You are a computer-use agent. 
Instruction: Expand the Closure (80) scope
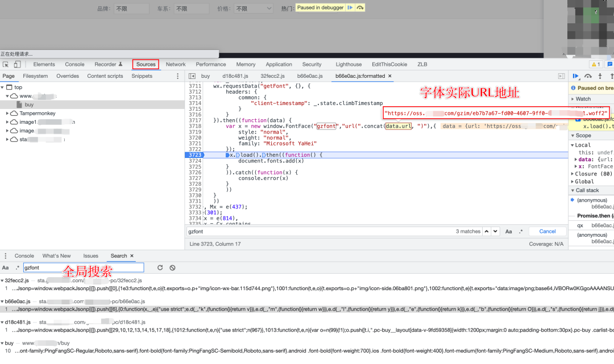pyautogui.click(x=572, y=174)
